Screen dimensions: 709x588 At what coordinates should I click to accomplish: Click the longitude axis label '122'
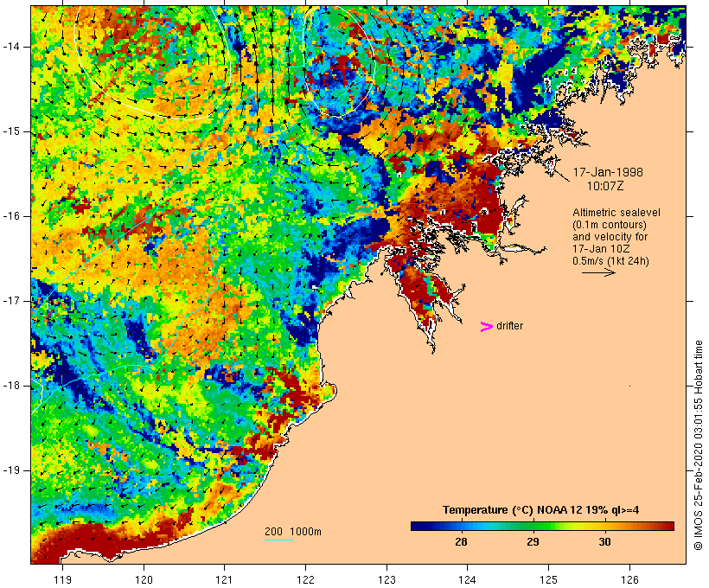(306, 579)
